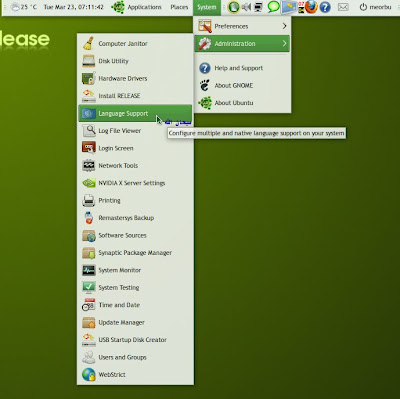Open the Applications menu in panel
The height and width of the screenshot is (399, 400).
pos(136,7)
